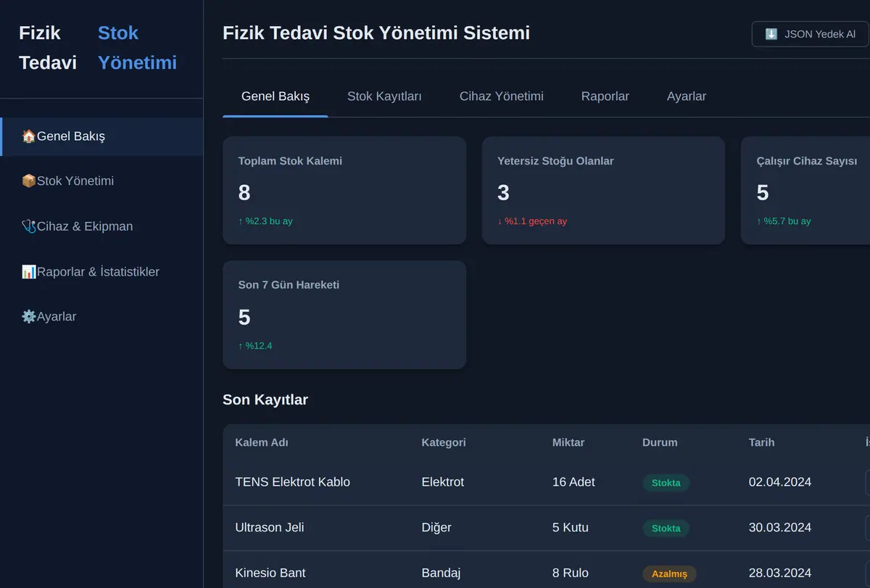
Task: Click the ↑ %5.7 bu ay trend text
Action: (784, 221)
